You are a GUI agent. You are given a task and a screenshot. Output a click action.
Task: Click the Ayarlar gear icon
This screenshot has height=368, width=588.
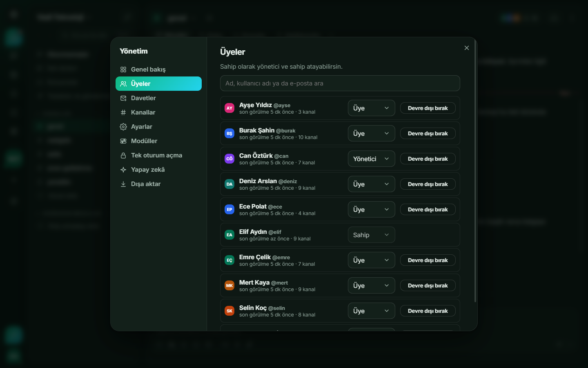pyautogui.click(x=123, y=127)
